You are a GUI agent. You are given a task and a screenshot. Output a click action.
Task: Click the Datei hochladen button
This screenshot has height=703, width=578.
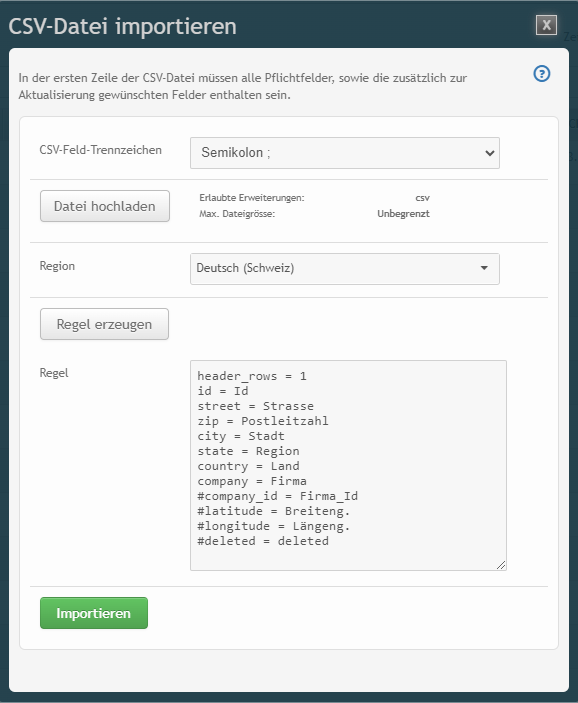tap(105, 206)
